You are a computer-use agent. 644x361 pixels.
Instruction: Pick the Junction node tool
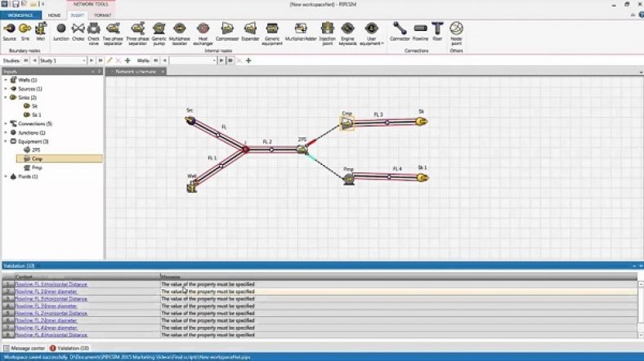(60, 33)
